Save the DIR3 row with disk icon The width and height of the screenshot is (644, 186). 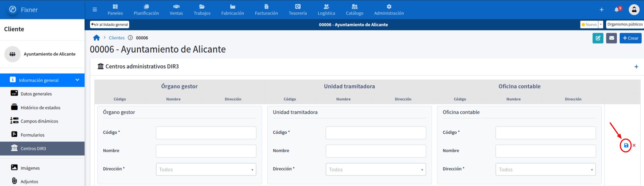(x=626, y=145)
